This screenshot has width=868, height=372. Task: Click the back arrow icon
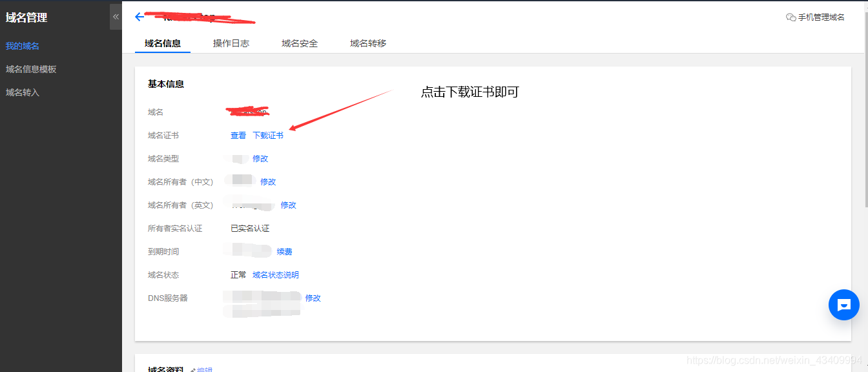[139, 17]
